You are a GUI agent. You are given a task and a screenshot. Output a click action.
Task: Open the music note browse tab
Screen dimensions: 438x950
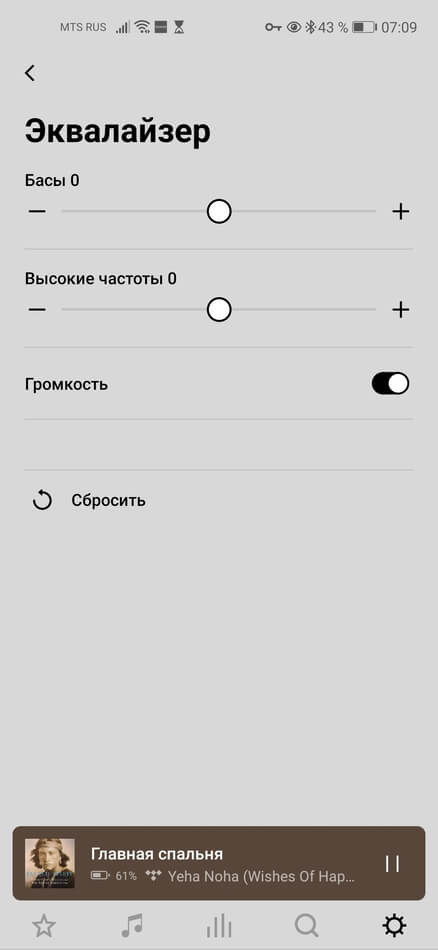tap(131, 926)
